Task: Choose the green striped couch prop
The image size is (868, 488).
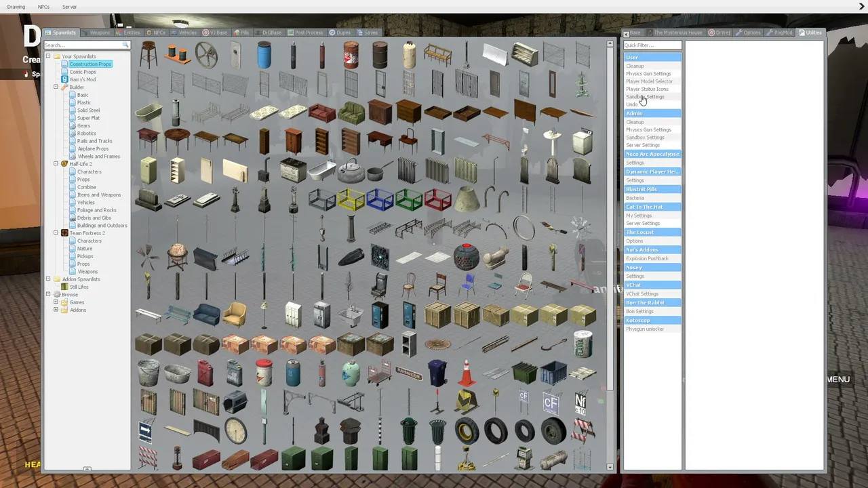Action: 351,113
